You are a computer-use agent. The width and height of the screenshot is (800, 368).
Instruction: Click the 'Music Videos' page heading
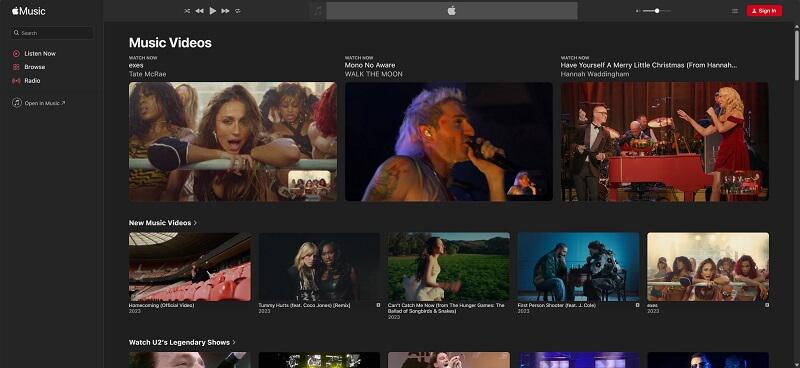(x=170, y=43)
